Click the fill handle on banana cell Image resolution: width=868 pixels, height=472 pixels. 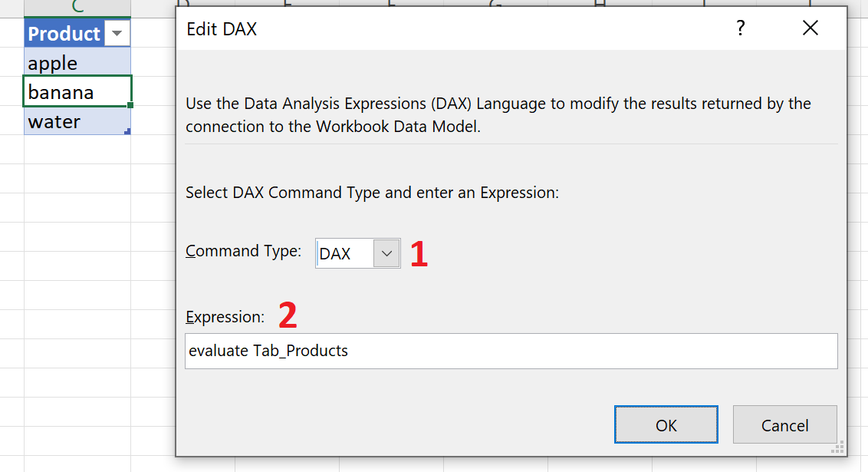(x=131, y=105)
